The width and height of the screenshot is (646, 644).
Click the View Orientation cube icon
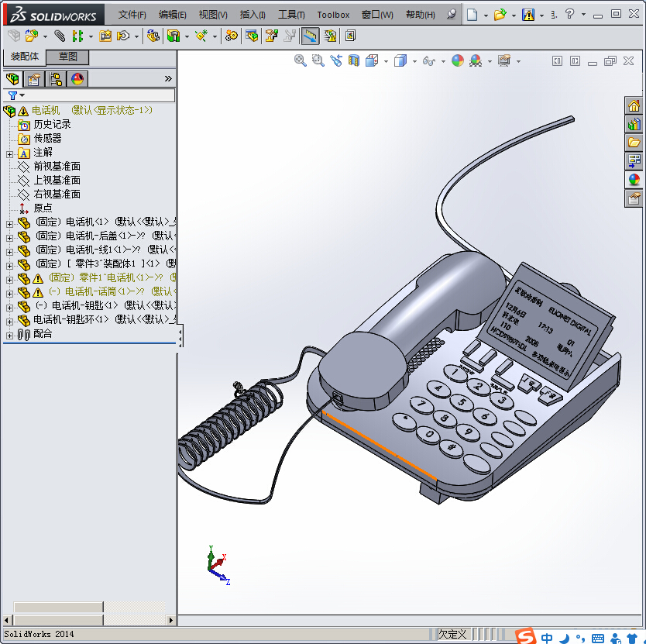click(x=372, y=61)
